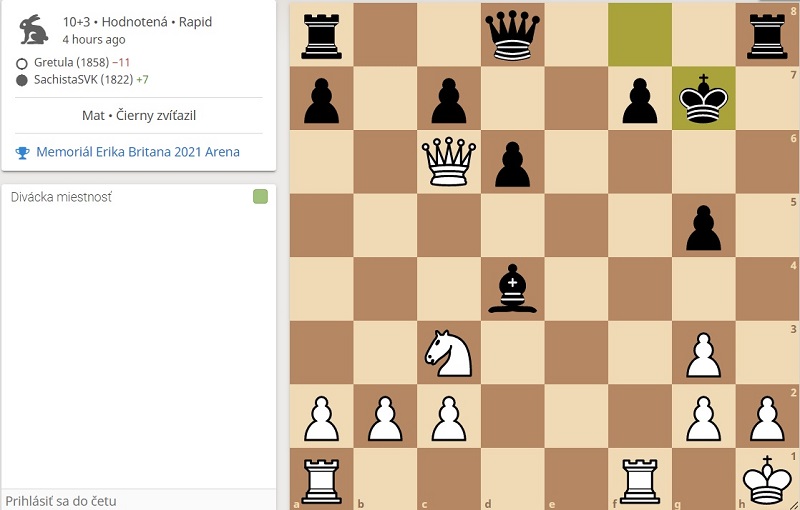Select the black bishop on d4

[512, 289]
